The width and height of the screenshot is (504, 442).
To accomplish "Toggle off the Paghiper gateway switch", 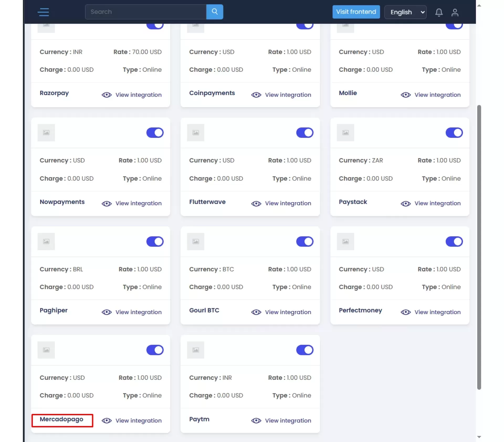I will coord(155,241).
